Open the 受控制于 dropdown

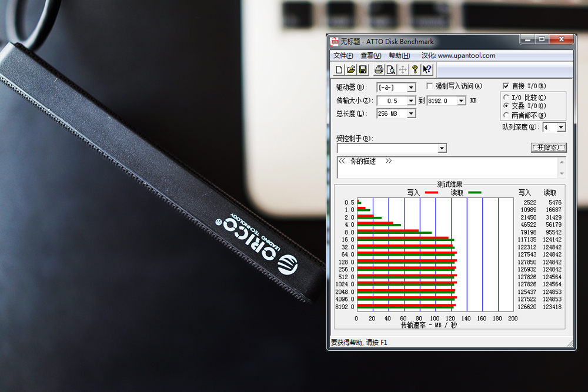(442, 149)
